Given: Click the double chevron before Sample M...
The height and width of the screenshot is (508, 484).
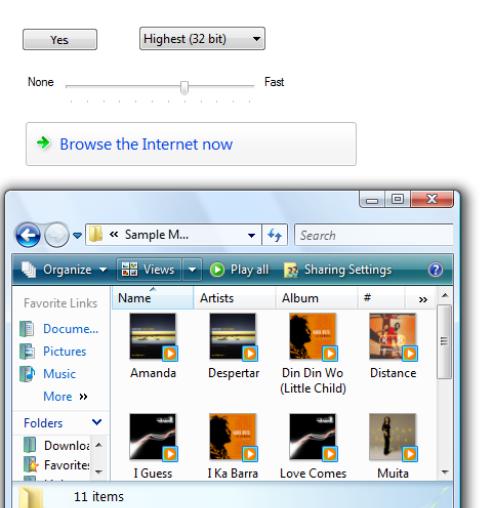Looking at the screenshot, I should [114, 234].
